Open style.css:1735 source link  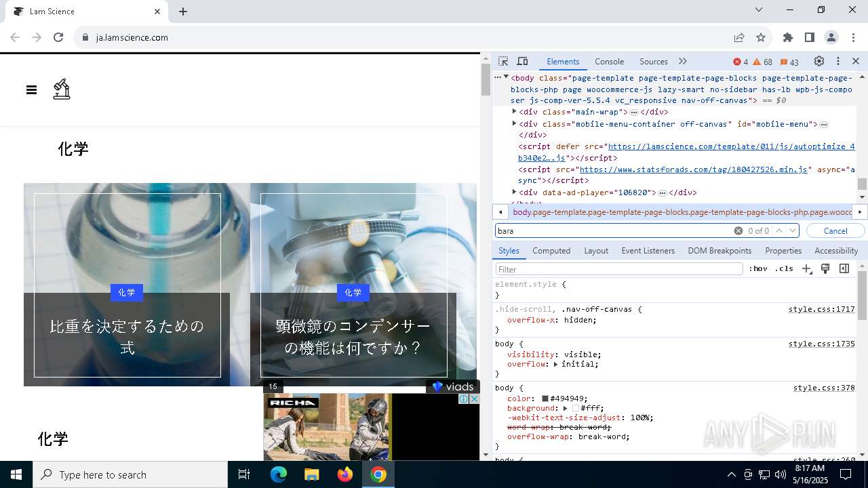pos(821,344)
